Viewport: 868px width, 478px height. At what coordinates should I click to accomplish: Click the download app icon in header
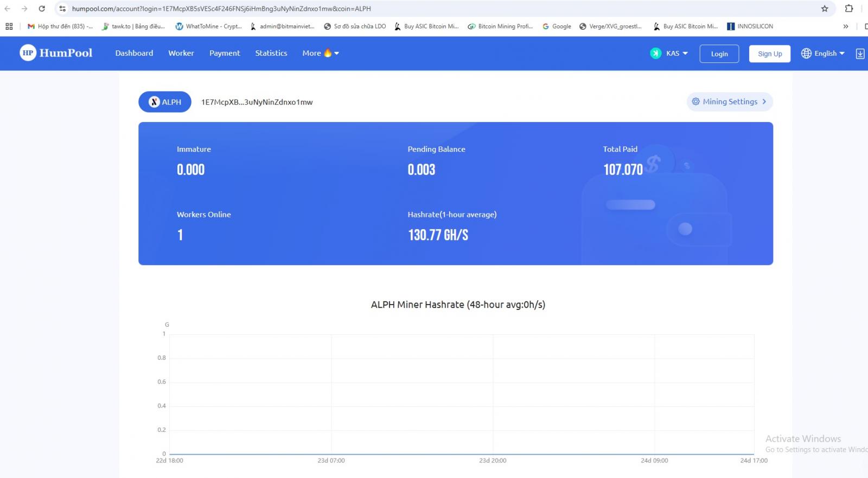point(860,53)
